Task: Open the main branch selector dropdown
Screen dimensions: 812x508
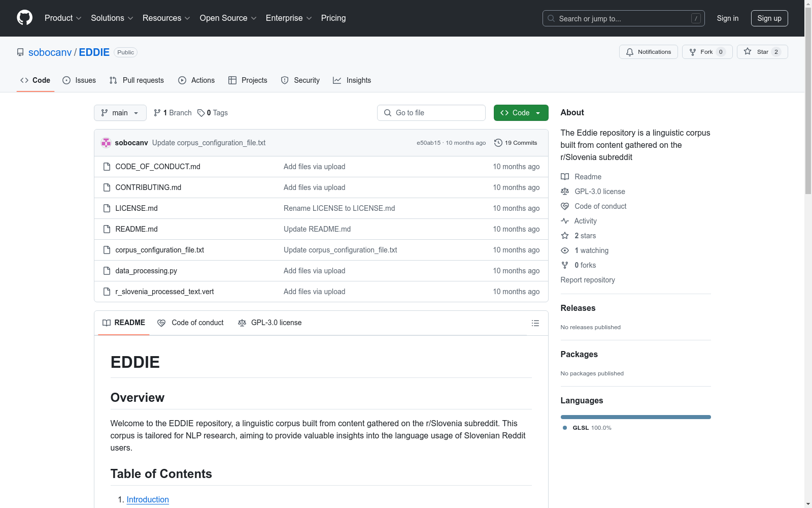Action: 120,113
